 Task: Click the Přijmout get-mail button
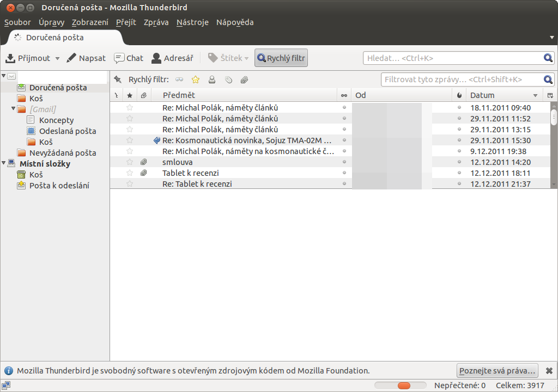[x=28, y=58]
